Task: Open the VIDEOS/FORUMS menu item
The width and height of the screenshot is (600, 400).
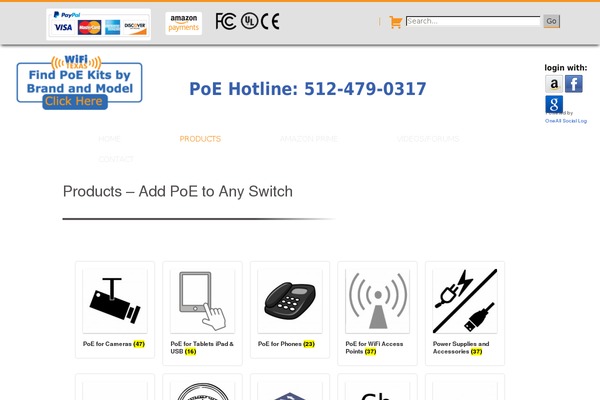Action: 428,139
